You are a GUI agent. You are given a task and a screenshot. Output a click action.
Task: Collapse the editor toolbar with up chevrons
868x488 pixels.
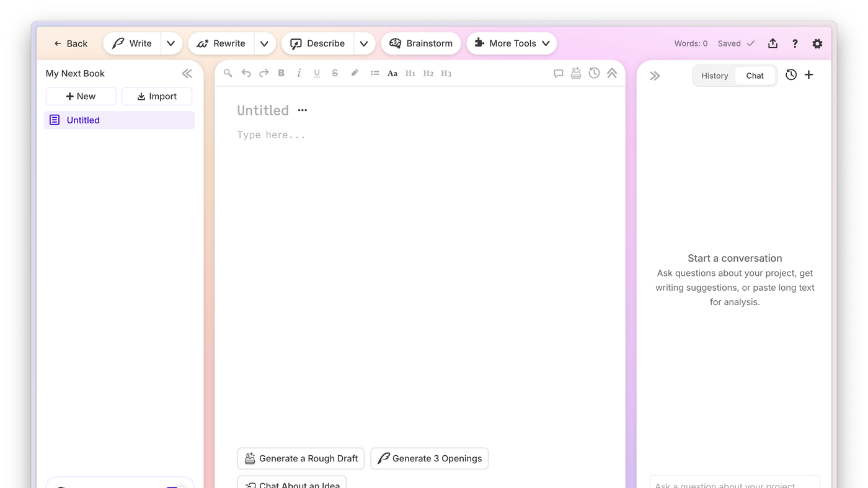pyautogui.click(x=612, y=73)
